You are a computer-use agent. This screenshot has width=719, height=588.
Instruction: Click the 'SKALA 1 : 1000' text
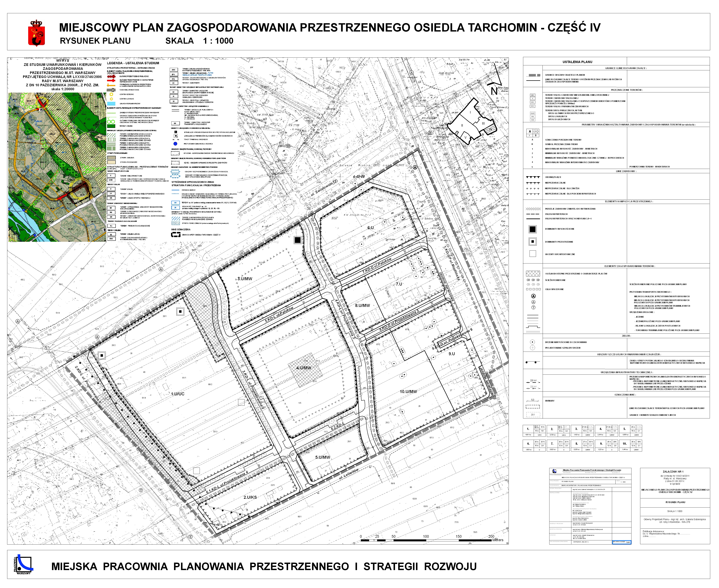[x=199, y=41]
